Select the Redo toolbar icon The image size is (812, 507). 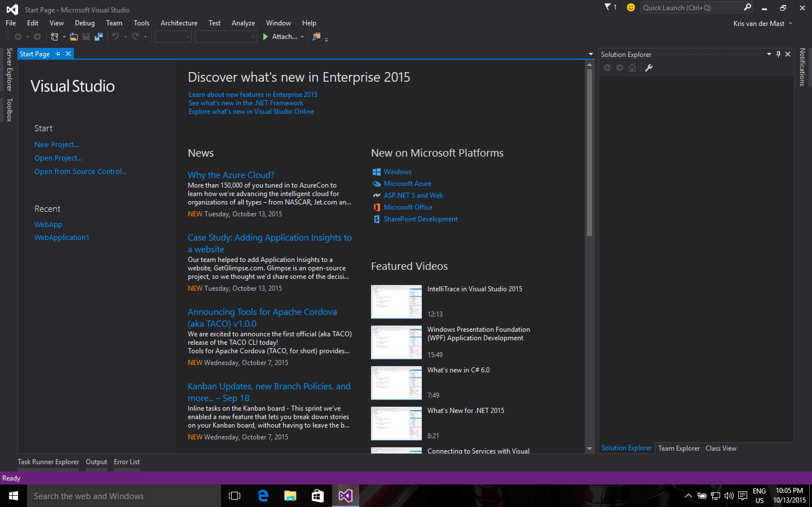[x=135, y=37]
